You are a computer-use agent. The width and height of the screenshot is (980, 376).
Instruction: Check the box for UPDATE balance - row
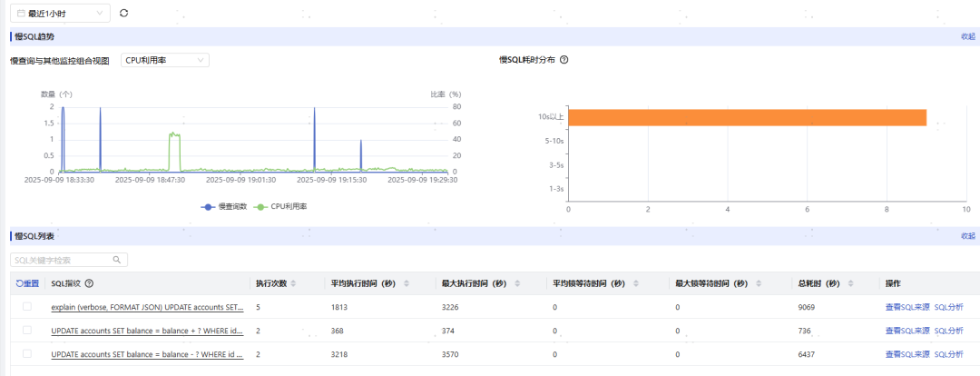coord(27,353)
